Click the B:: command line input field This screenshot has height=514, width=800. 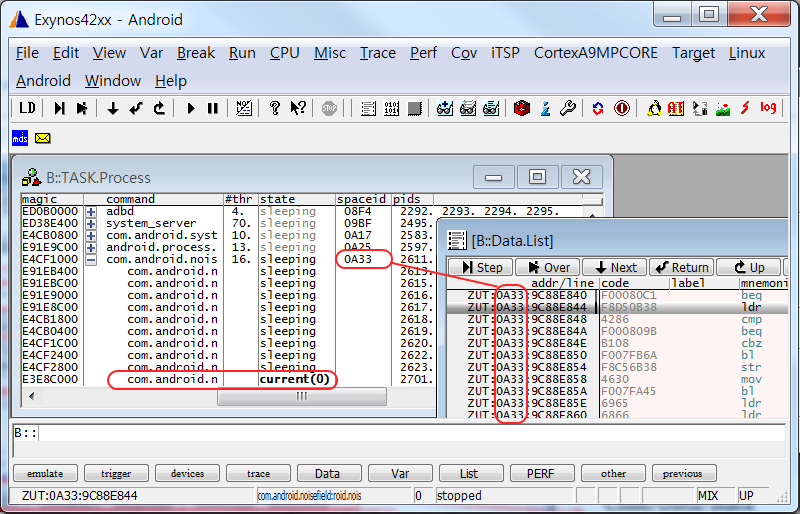click(x=400, y=434)
